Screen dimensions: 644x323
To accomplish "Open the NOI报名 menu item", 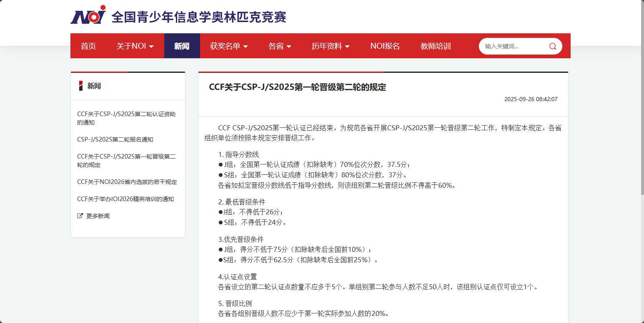I will tap(385, 46).
